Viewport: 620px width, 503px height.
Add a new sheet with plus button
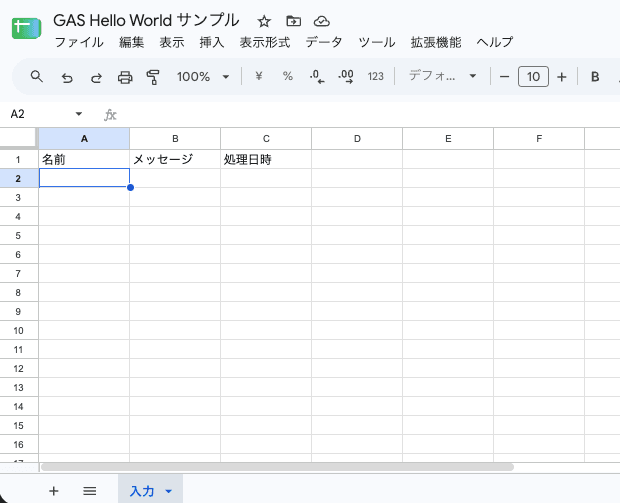[53, 491]
